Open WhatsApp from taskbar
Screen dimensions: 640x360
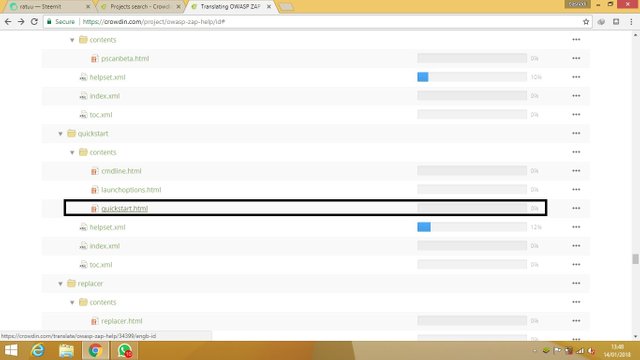[124, 350]
